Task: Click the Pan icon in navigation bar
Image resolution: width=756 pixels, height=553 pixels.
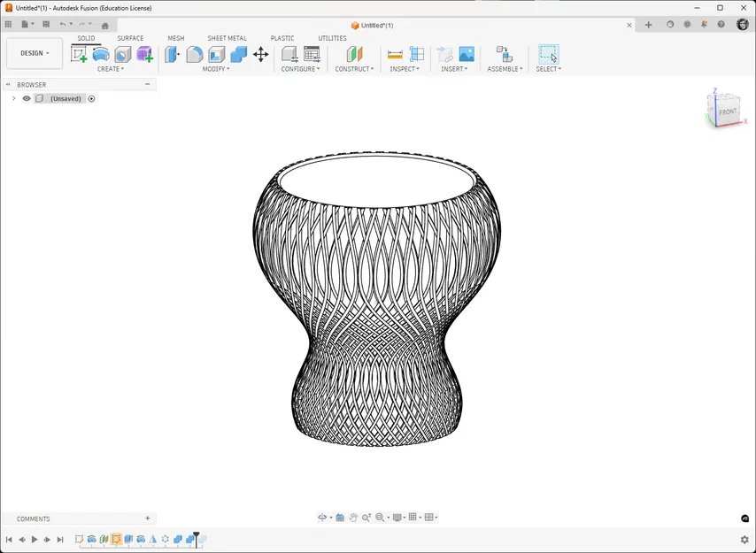Action: pos(353,517)
